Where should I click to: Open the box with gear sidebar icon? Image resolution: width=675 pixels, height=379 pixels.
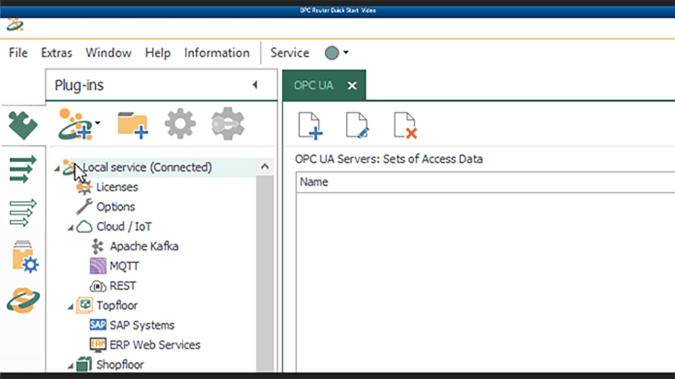click(25, 257)
